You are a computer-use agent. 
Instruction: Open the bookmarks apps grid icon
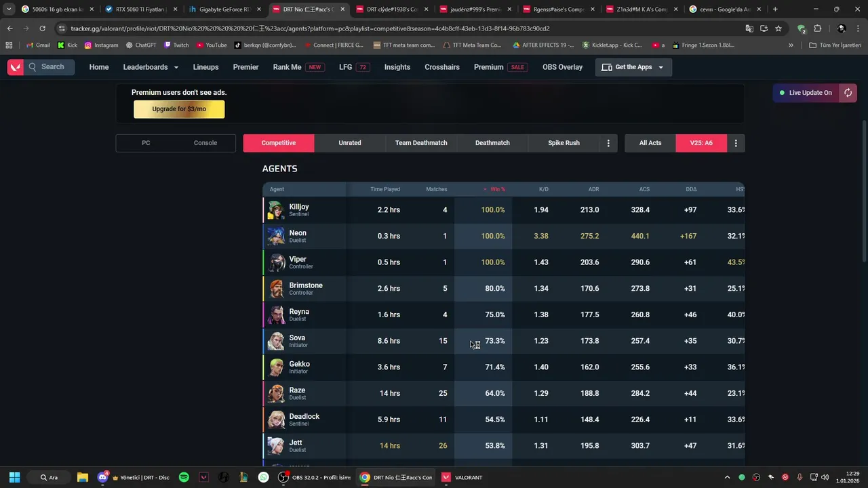pos(9,45)
